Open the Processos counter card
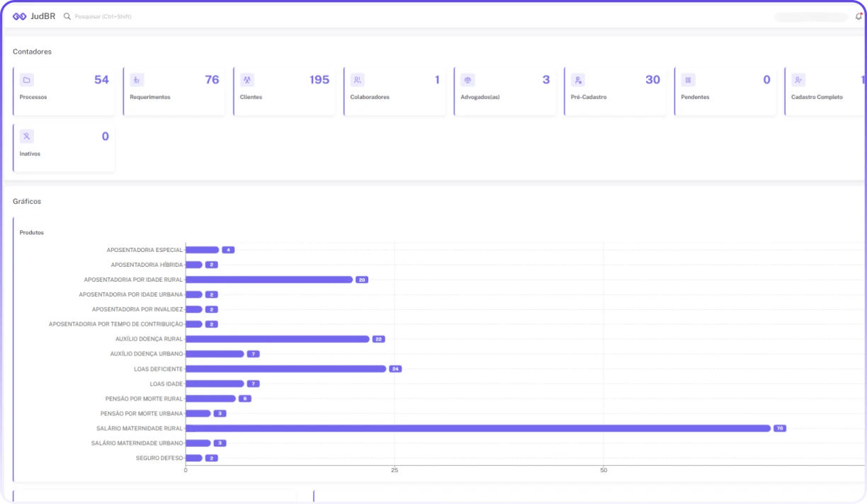This screenshot has width=867, height=504. [64, 91]
